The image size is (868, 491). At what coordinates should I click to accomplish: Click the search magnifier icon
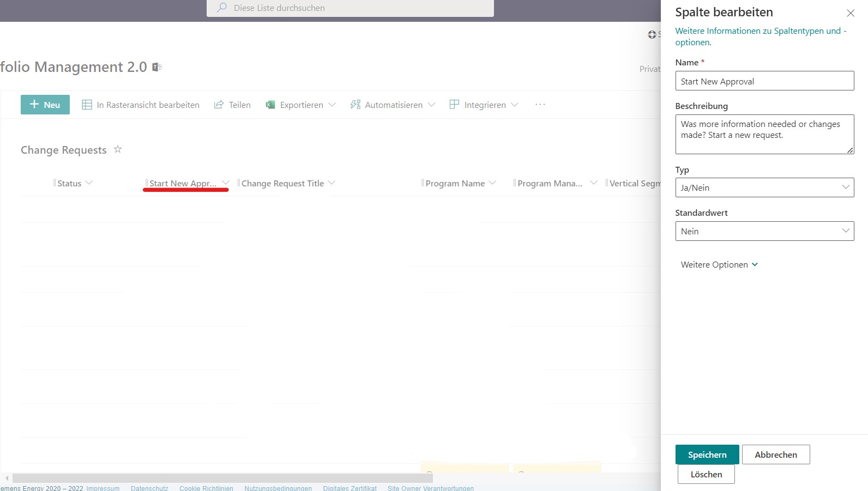[222, 8]
